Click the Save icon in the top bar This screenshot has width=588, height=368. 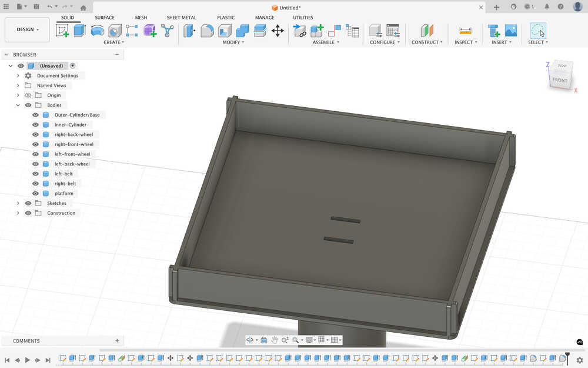coord(36,6)
